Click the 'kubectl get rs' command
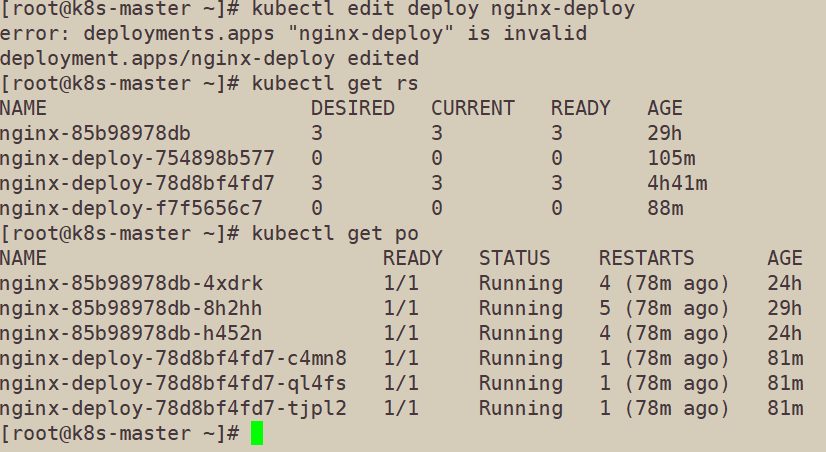 click(x=335, y=84)
